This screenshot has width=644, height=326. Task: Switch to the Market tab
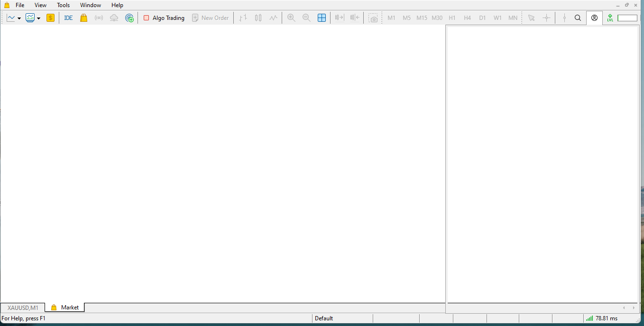tap(65, 308)
